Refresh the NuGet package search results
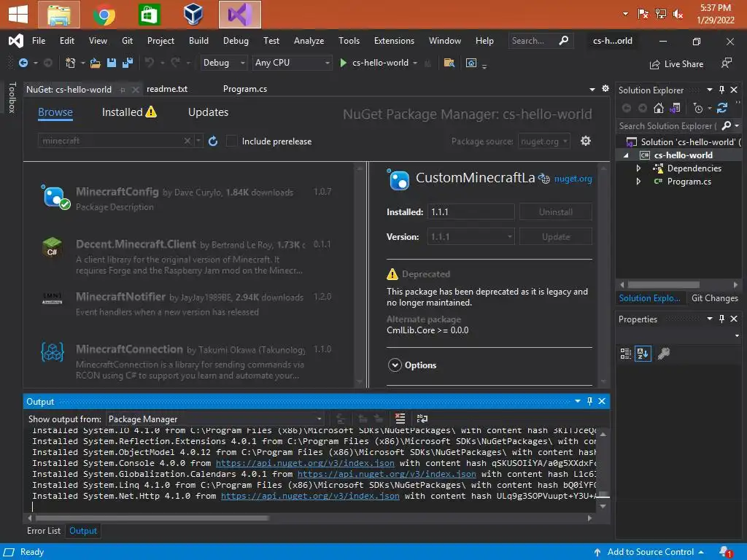The height and width of the screenshot is (560, 747). point(213,141)
